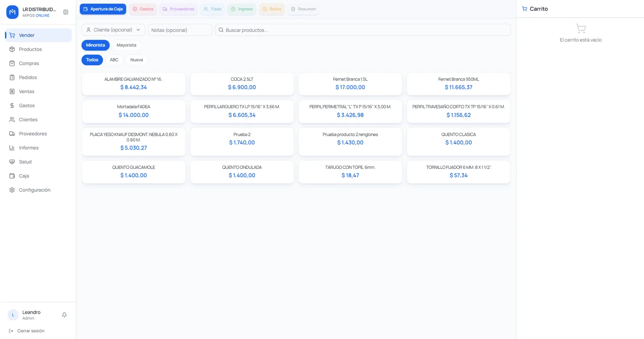The height and width of the screenshot is (339, 644).
Task: Open the Cliente (opcional) dropdown
Action: click(114, 30)
